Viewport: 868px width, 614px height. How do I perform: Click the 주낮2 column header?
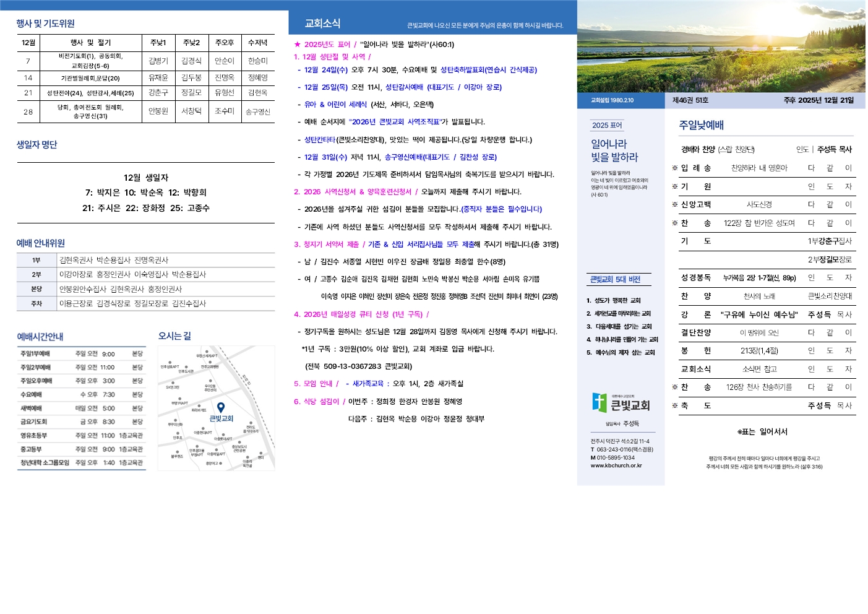pyautogui.click(x=192, y=43)
